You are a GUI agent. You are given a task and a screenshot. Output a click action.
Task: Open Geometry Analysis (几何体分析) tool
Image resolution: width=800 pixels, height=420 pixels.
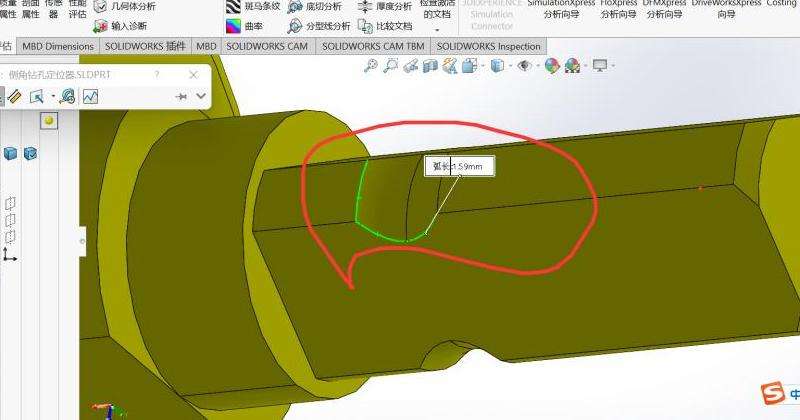[x=125, y=6]
